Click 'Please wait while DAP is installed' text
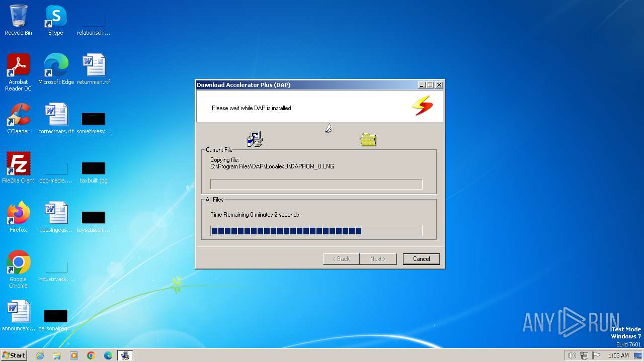The width and height of the screenshot is (644, 362). pyautogui.click(x=252, y=108)
